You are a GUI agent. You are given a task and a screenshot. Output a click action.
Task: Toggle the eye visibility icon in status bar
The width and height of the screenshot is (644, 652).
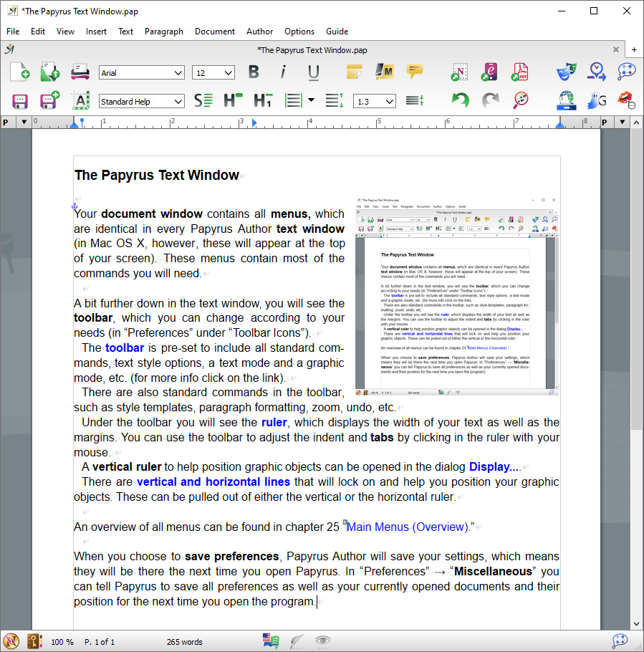click(322, 641)
